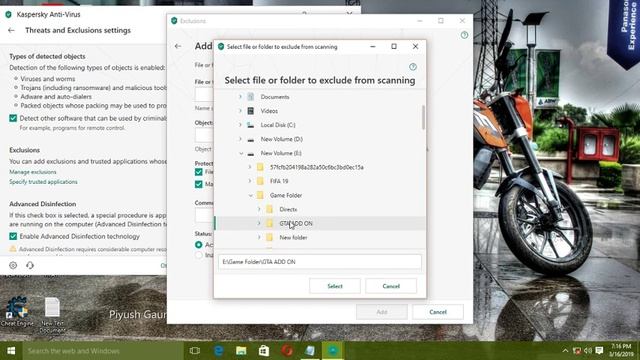Open red round app icon on taskbar
This screenshot has height=360, width=640.
pos(287,351)
